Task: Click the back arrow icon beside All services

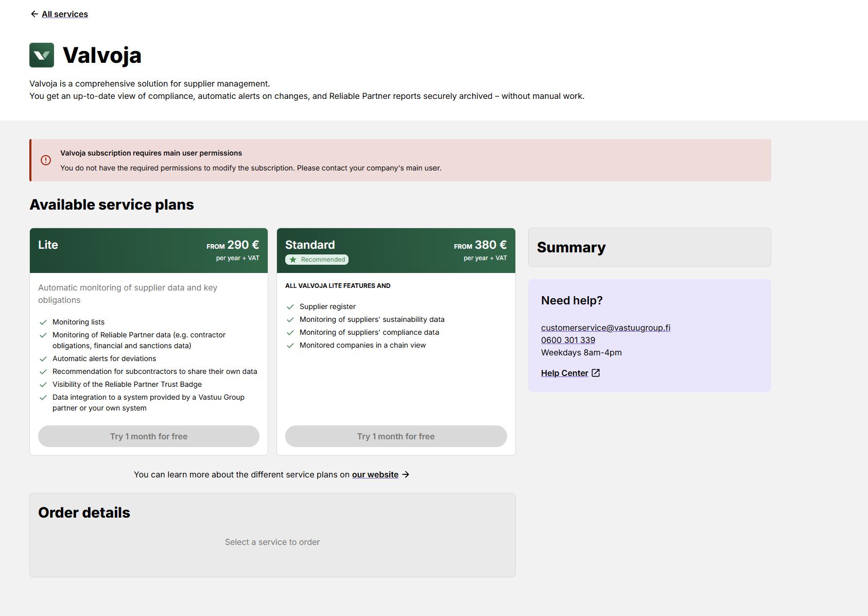Action: 34,14
